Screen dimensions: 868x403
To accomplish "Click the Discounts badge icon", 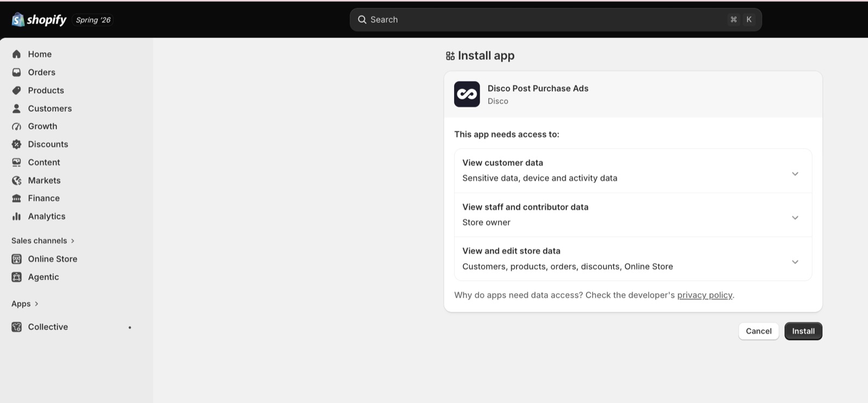I will click(17, 144).
